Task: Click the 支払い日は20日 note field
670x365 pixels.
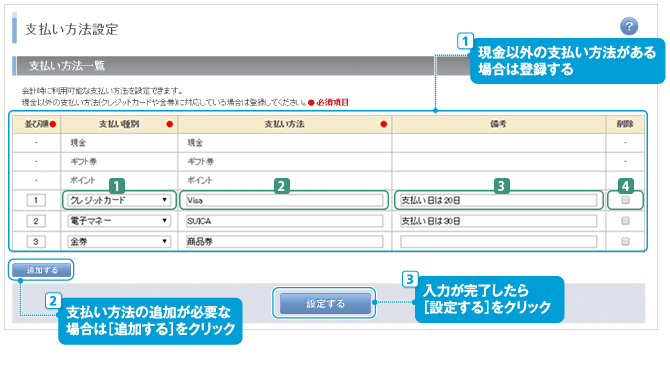Action: [498, 200]
